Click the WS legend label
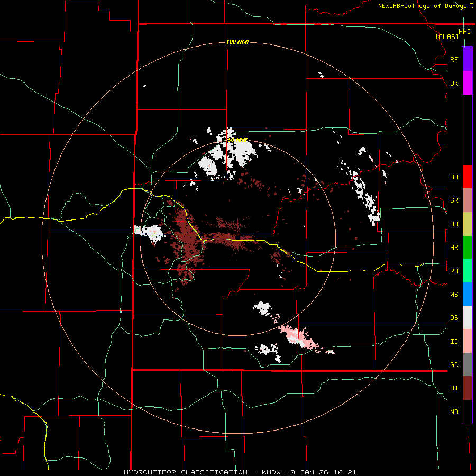The image size is (476, 476). [x=454, y=295]
